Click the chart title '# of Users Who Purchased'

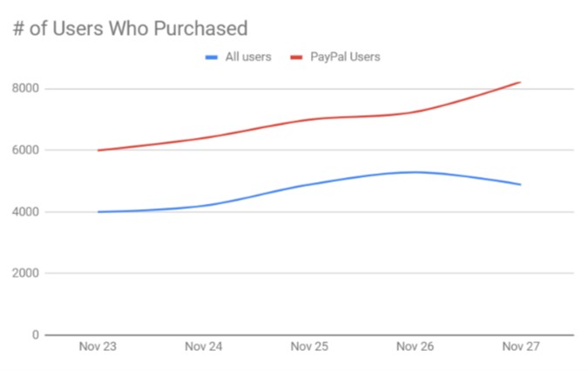point(130,28)
